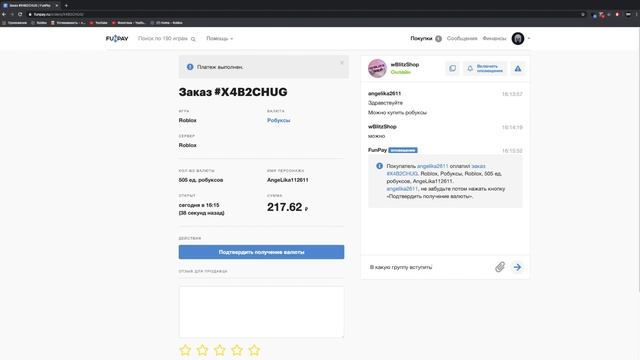This screenshot has width=640, height=360.
Task: Open the YouTube bookmark
Action: pyautogui.click(x=98, y=23)
